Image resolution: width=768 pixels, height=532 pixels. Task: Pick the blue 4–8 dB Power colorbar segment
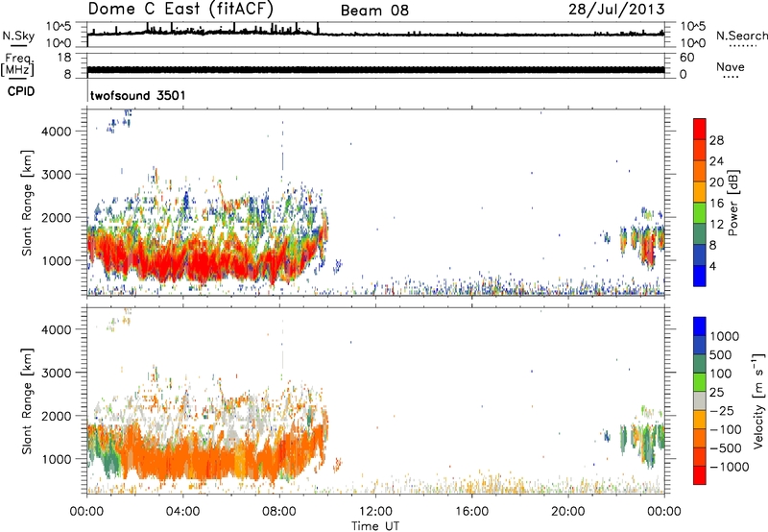pyautogui.click(x=700, y=255)
